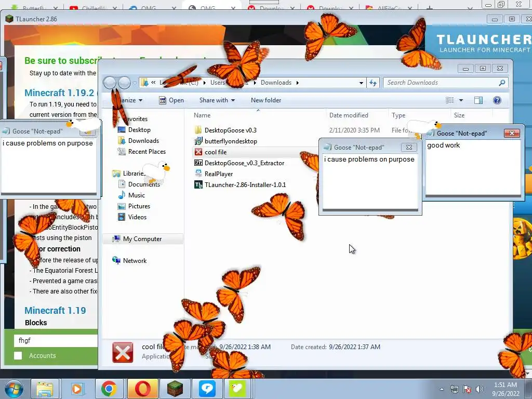Click the fhgf username field in TLauncher
The image size is (532, 399).
click(56, 341)
